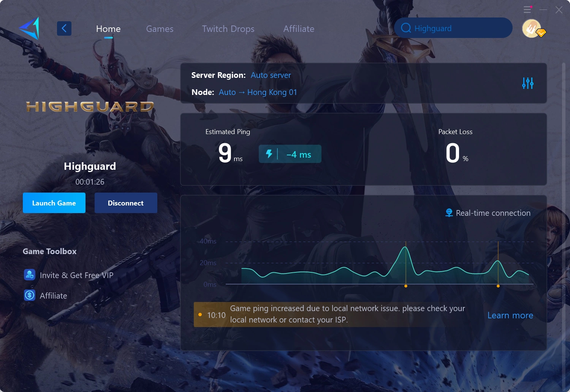Click the search magnifier icon
570x392 pixels.
tap(406, 28)
